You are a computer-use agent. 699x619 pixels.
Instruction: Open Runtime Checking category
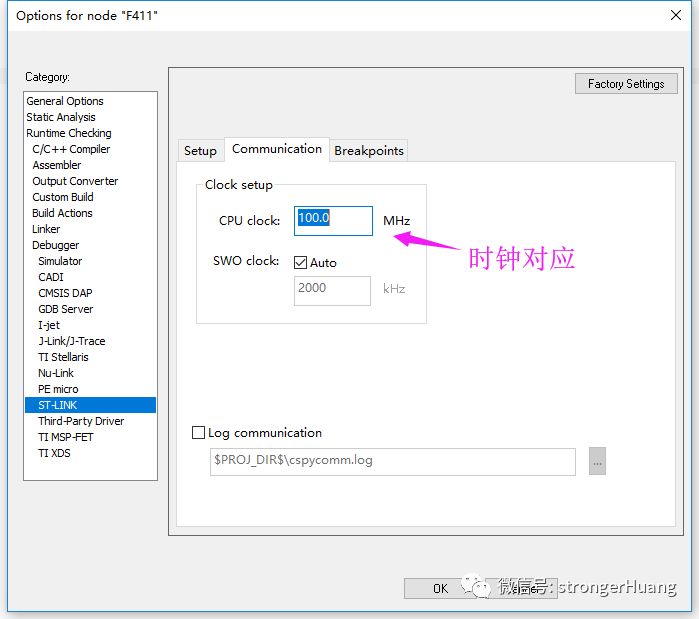pyautogui.click(x=69, y=133)
